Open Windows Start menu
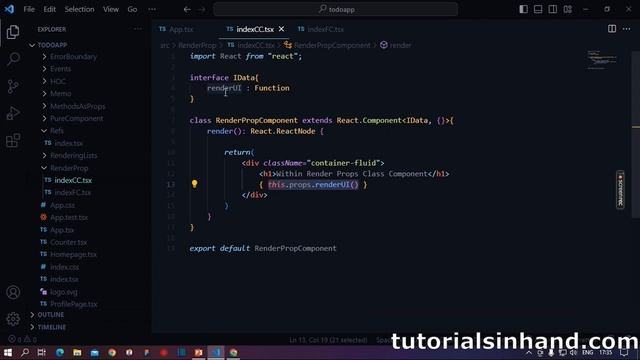The width and height of the screenshot is (640, 360). tap(8, 352)
